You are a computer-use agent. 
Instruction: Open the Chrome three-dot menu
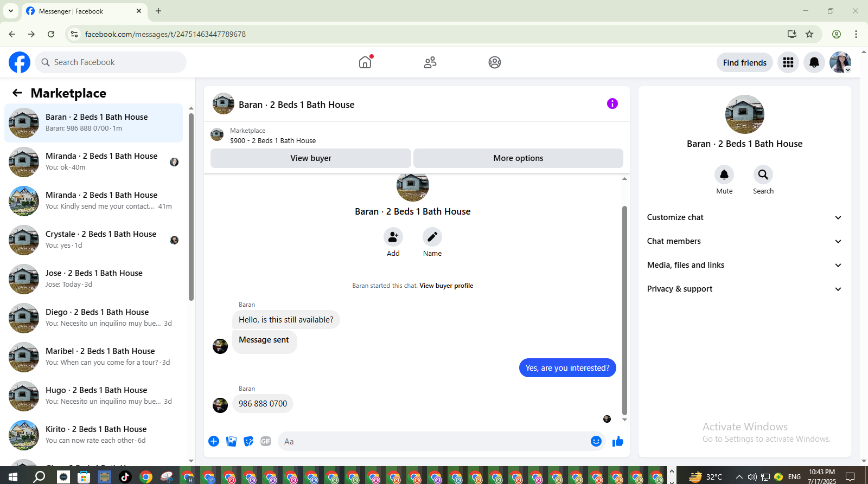[856, 34]
